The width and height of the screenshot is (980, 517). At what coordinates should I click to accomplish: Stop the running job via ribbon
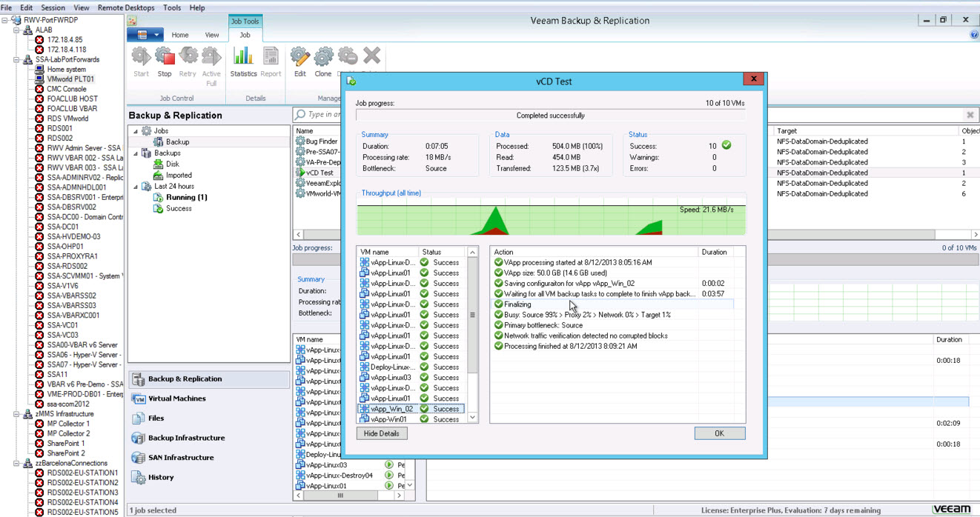point(165,62)
